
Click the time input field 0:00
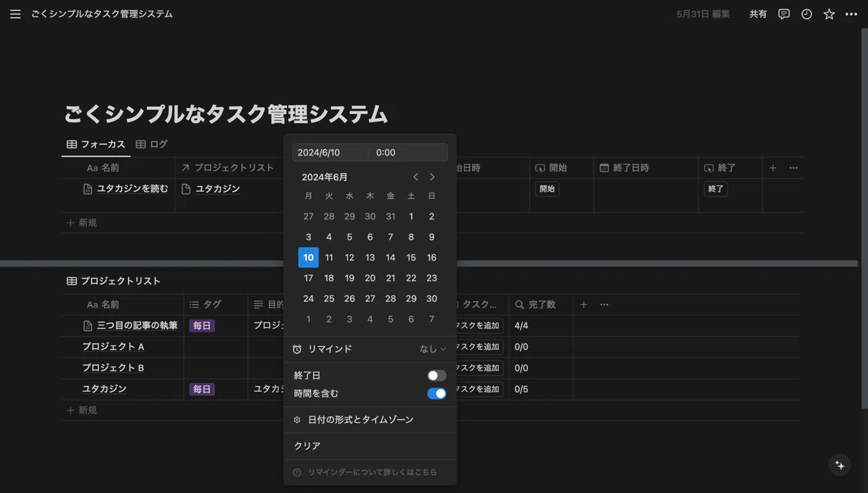pyautogui.click(x=409, y=153)
